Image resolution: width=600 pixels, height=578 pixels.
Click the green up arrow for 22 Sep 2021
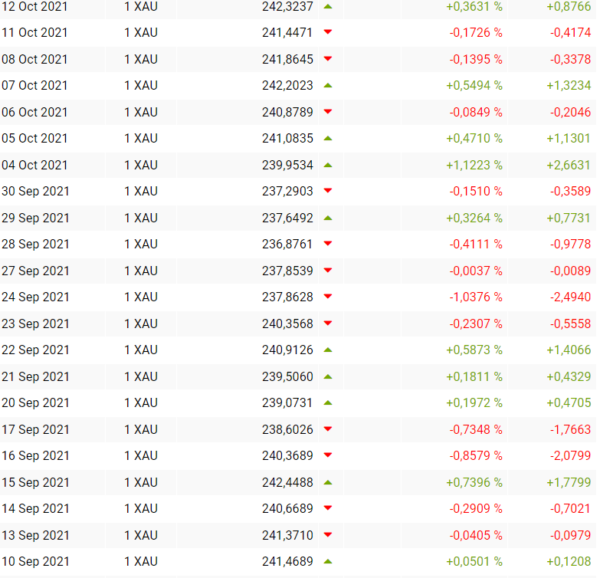328,350
